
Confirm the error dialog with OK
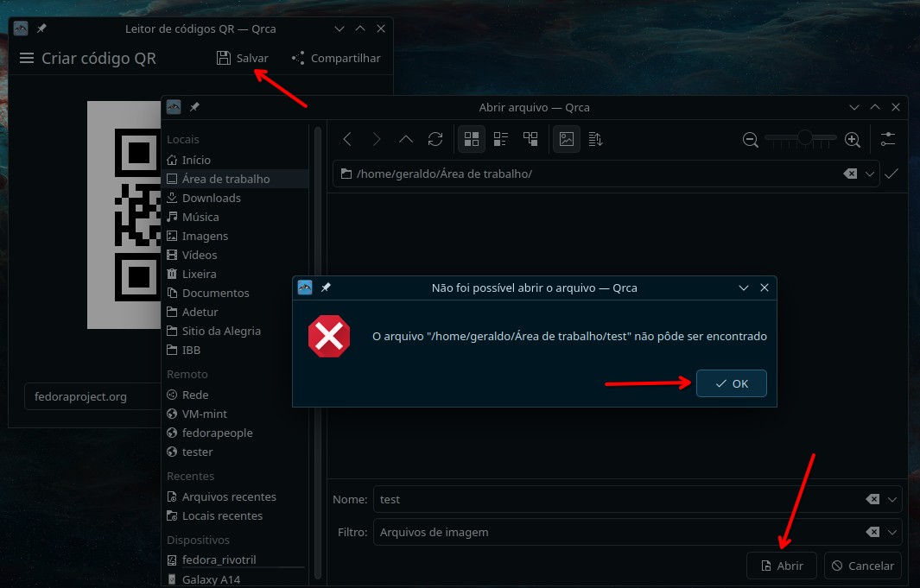pyautogui.click(x=731, y=383)
